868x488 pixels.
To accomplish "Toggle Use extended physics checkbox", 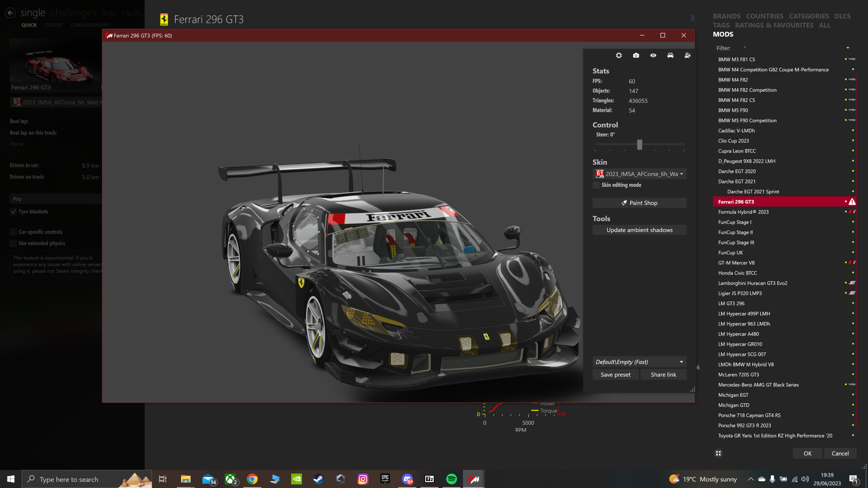I will [x=14, y=244].
